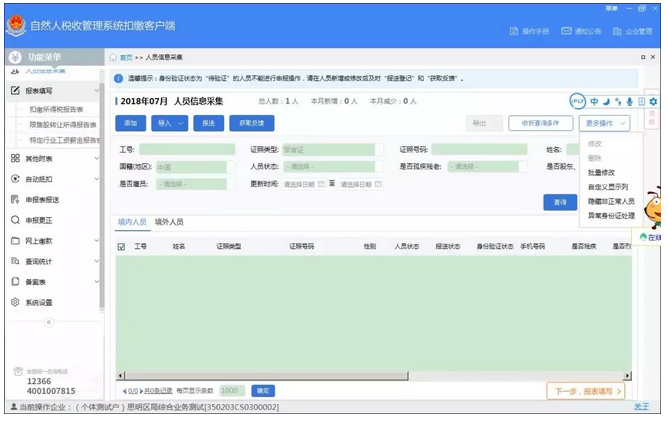This screenshot has width=668, height=421.
Task: Click the 确定 button beside page size
Action: (263, 391)
